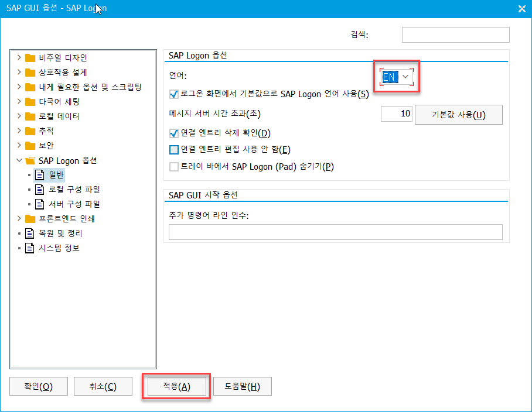Expand the 다국어 세팅 tree node

19,101
